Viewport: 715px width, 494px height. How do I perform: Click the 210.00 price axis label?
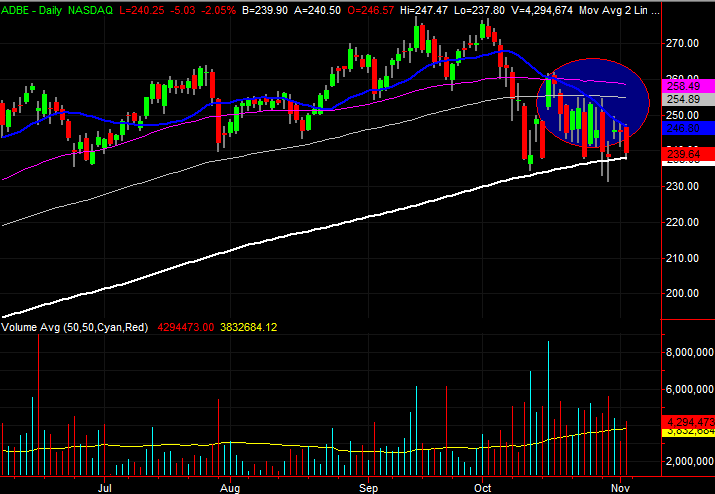point(682,258)
